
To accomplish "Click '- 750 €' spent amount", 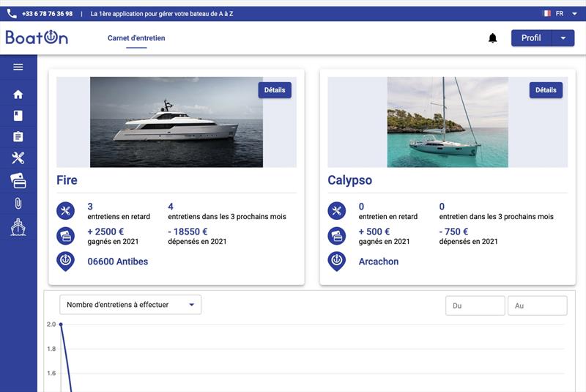I will click(x=453, y=232).
